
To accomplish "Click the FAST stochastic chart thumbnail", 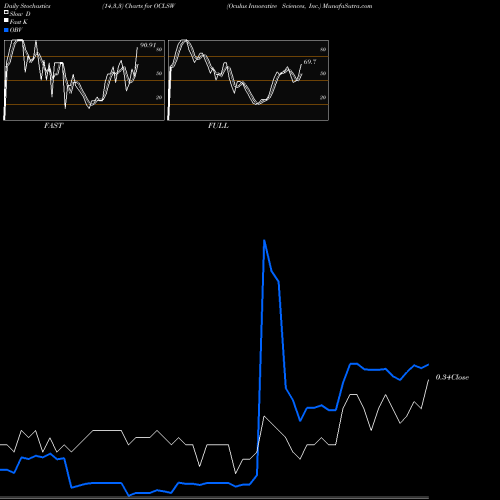I will 84,80.
